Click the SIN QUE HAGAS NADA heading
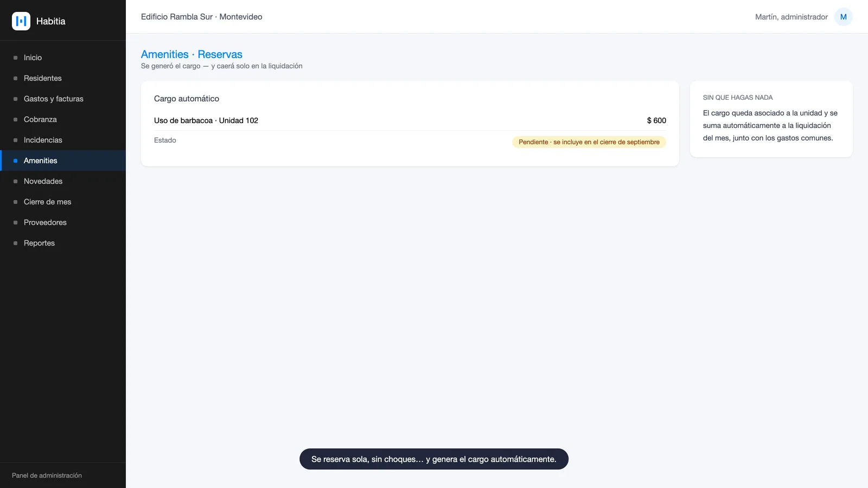Screen dimensions: 868x488 pyautogui.click(x=738, y=98)
